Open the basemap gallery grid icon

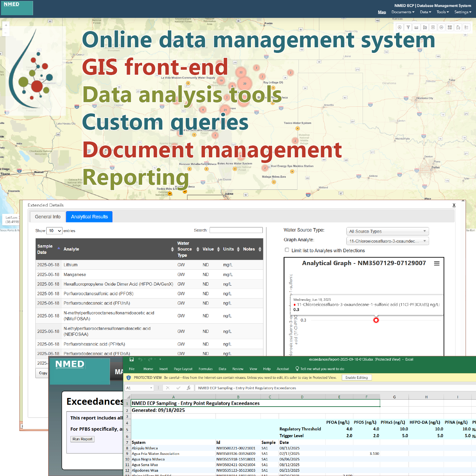[x=450, y=27]
